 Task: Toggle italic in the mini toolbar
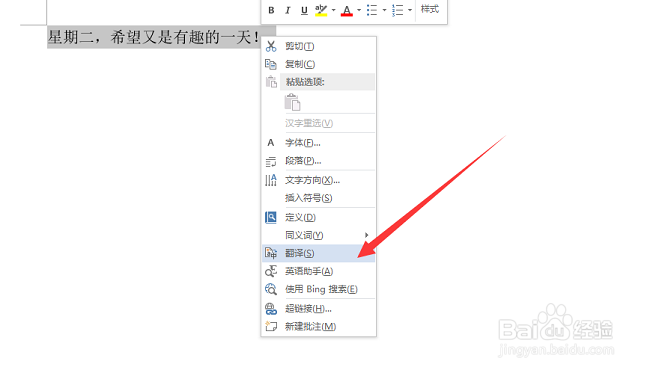287,10
